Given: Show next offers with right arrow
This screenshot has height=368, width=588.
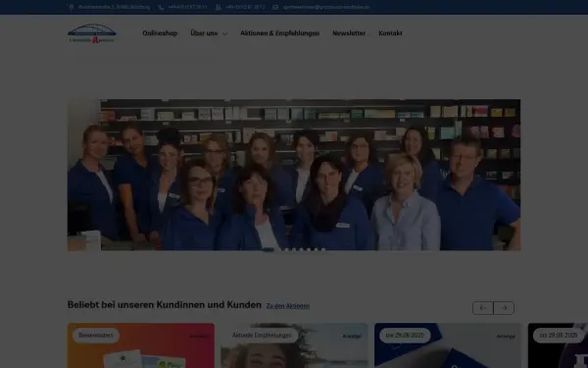Looking at the screenshot, I should point(504,308).
